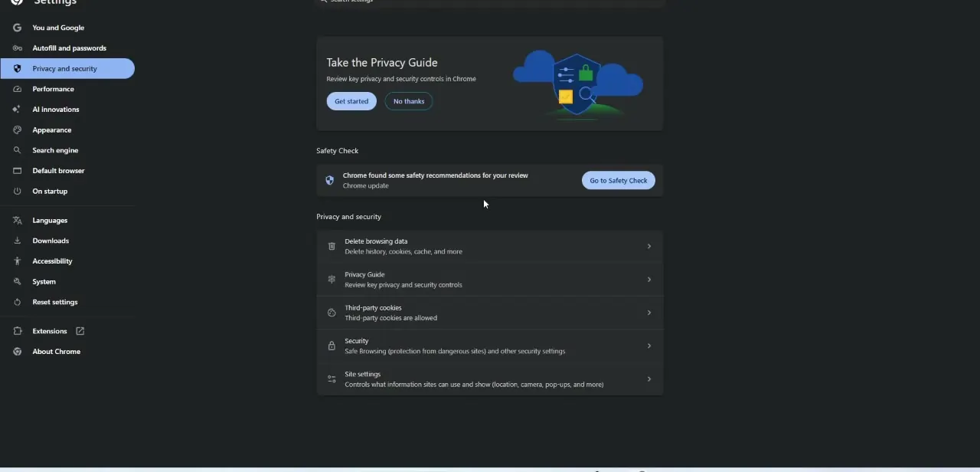Click the speedometer icon for Performance
This screenshot has width=980, height=472.
point(17,89)
